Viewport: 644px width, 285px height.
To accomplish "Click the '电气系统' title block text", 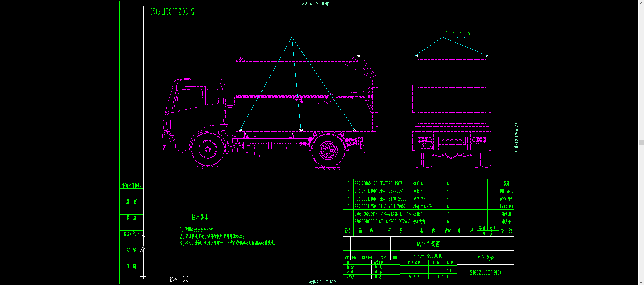I will pyautogui.click(x=485, y=258).
